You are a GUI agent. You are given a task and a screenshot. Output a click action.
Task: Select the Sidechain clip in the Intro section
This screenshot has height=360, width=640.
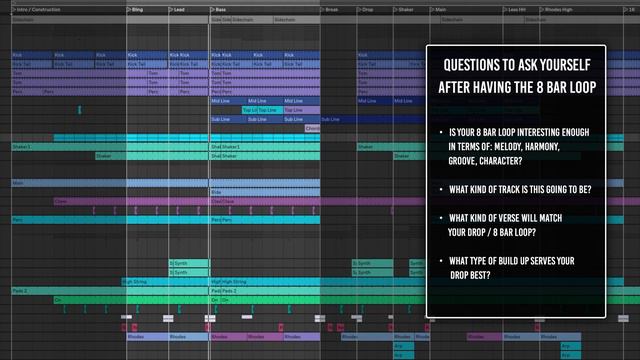click(69, 20)
